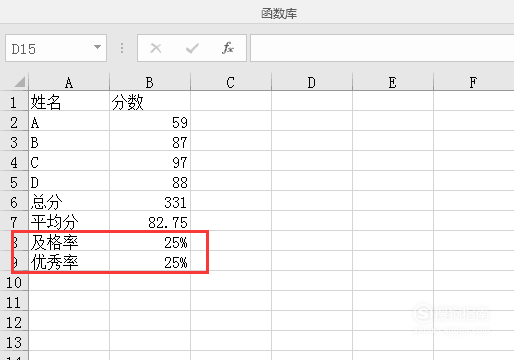Select row 6 header
This screenshot has height=360, width=514.
coord(14,201)
